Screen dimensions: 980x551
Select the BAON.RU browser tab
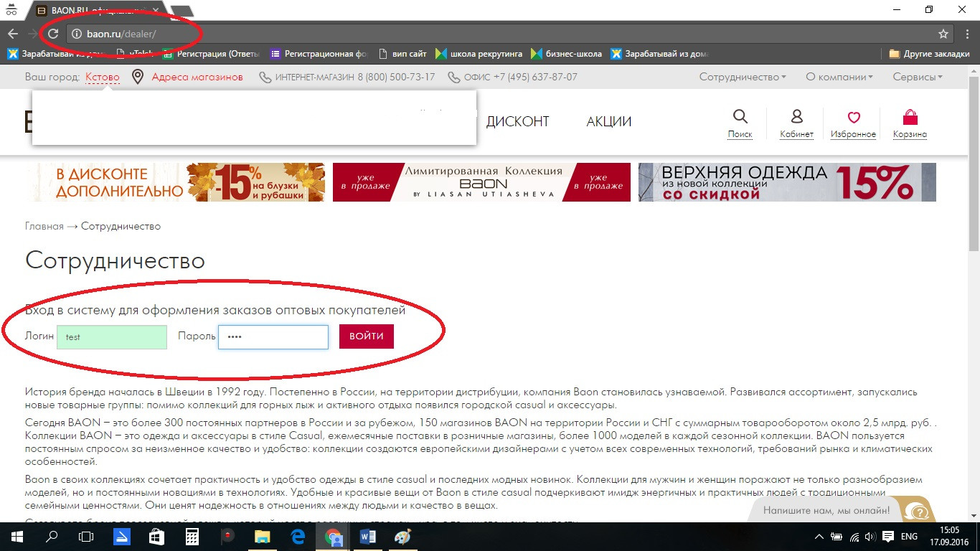pyautogui.click(x=97, y=11)
